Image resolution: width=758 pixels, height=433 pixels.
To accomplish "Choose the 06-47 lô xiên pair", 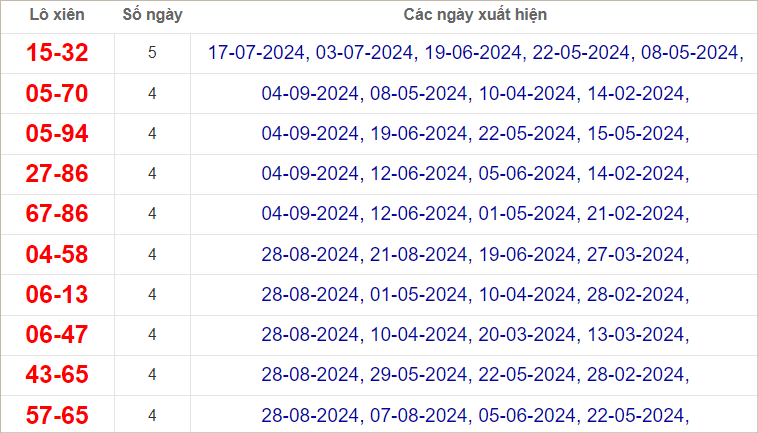I will 57,334.
